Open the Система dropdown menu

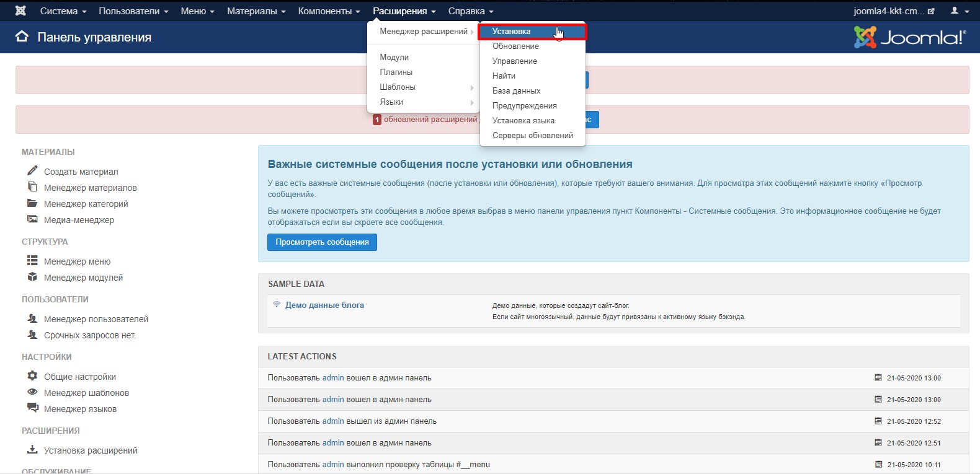[63, 11]
